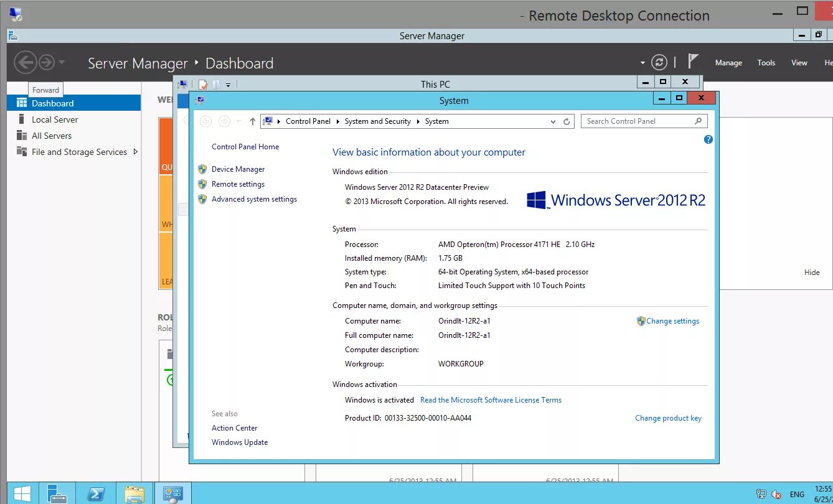833x504 pixels.
Task: Click the Server Manager Forward arrow
Action: pos(47,62)
